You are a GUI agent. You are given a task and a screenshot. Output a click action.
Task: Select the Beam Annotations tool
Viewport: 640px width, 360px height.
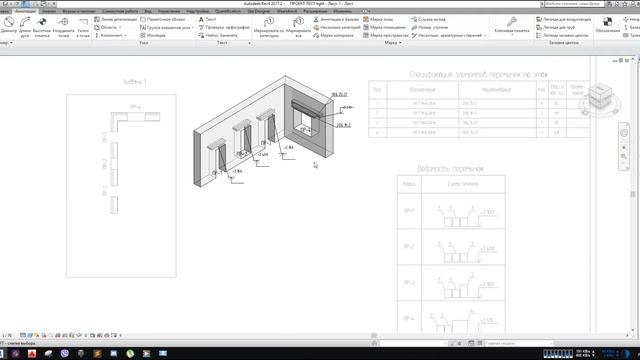(336, 19)
